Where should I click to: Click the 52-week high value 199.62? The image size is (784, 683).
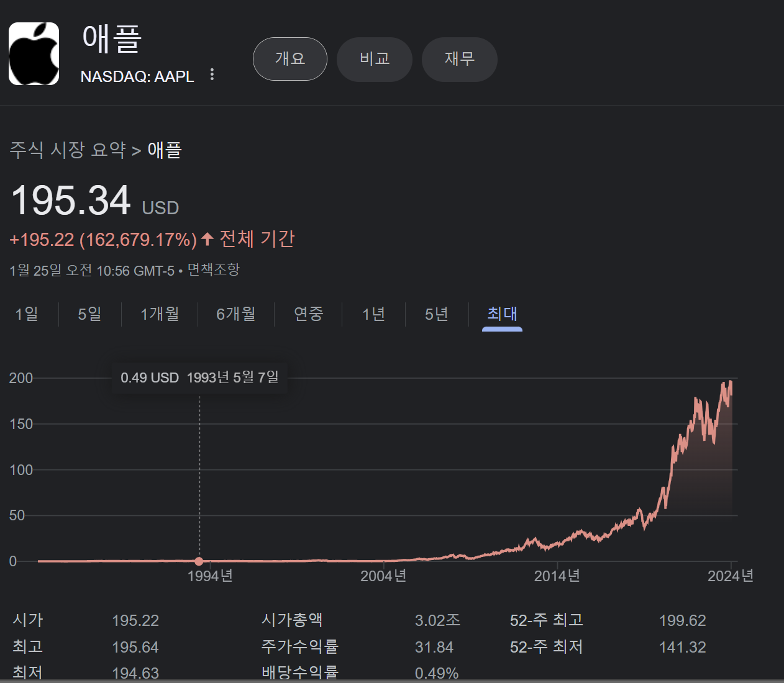pyautogui.click(x=683, y=620)
